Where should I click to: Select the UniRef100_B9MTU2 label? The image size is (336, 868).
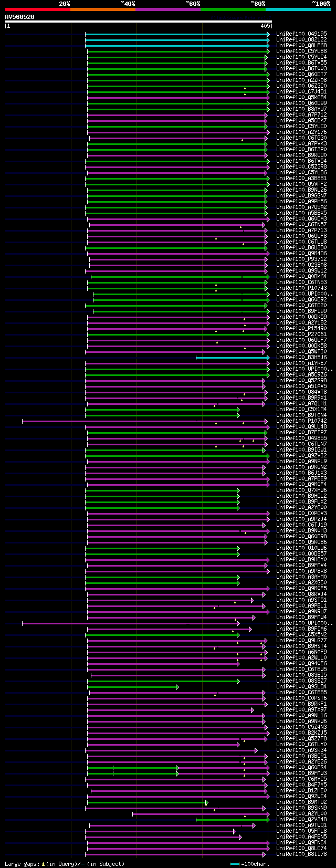pos(301,802)
